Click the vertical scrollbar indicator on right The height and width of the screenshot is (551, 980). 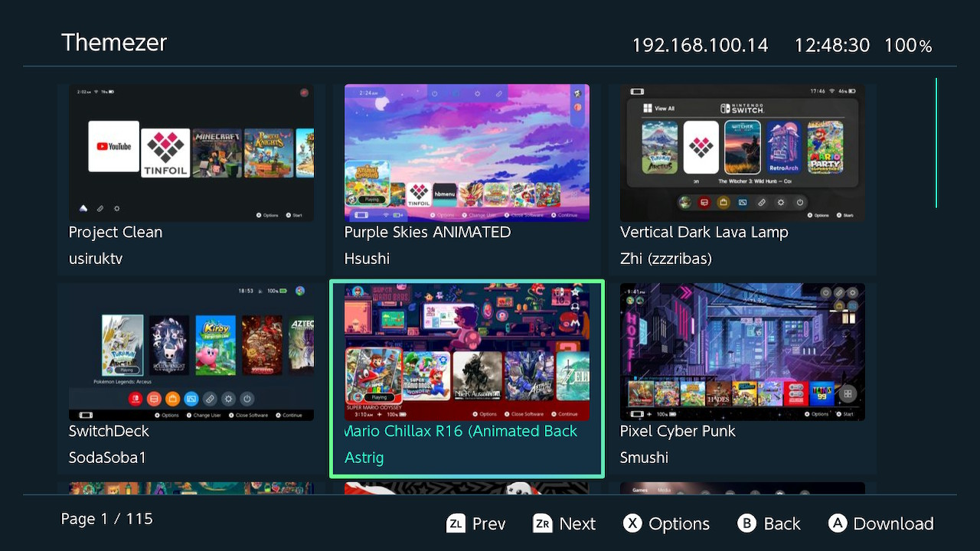[936, 142]
